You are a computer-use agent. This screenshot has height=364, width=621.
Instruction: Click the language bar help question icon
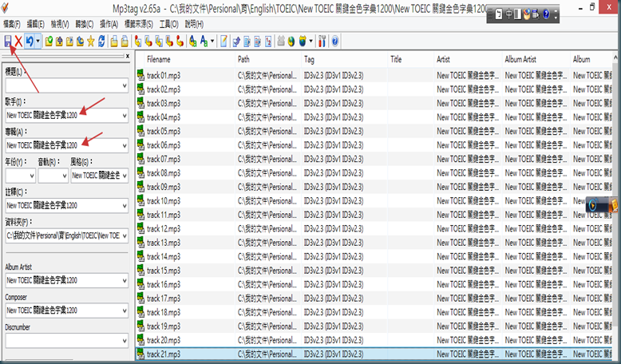[546, 14]
